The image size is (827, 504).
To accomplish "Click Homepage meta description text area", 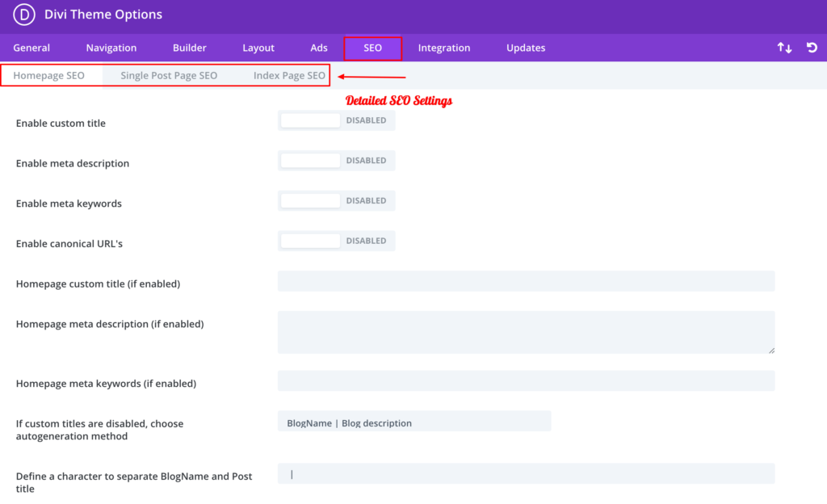I will [526, 332].
